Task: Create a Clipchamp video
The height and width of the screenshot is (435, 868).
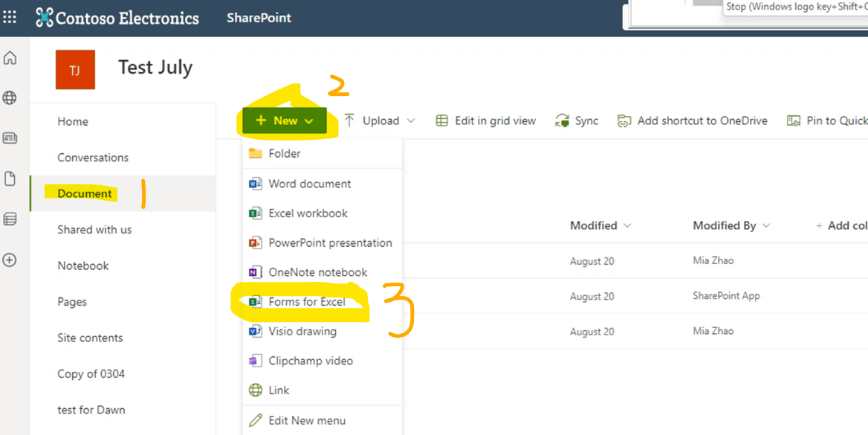Action: point(312,361)
